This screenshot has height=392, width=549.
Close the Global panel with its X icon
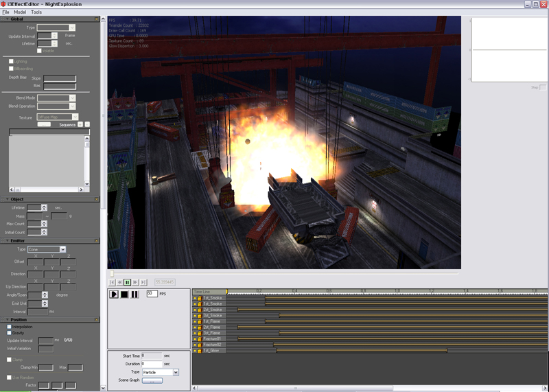click(97, 19)
